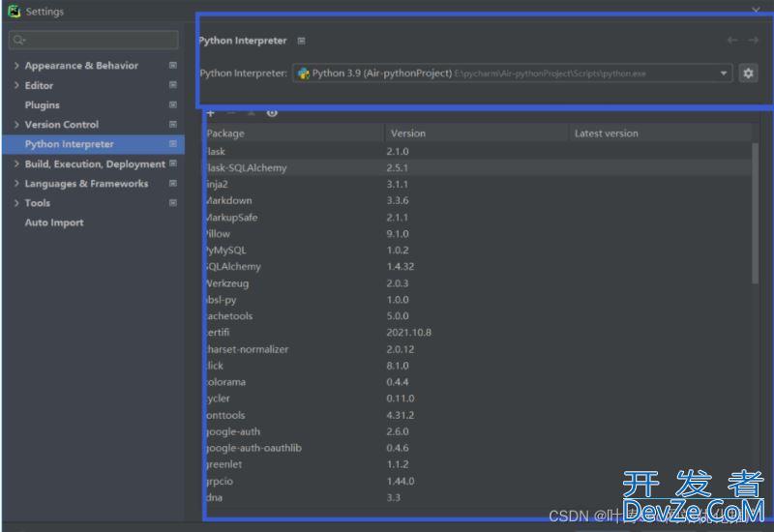Click the project icon next to Plugins

pyautogui.click(x=173, y=104)
